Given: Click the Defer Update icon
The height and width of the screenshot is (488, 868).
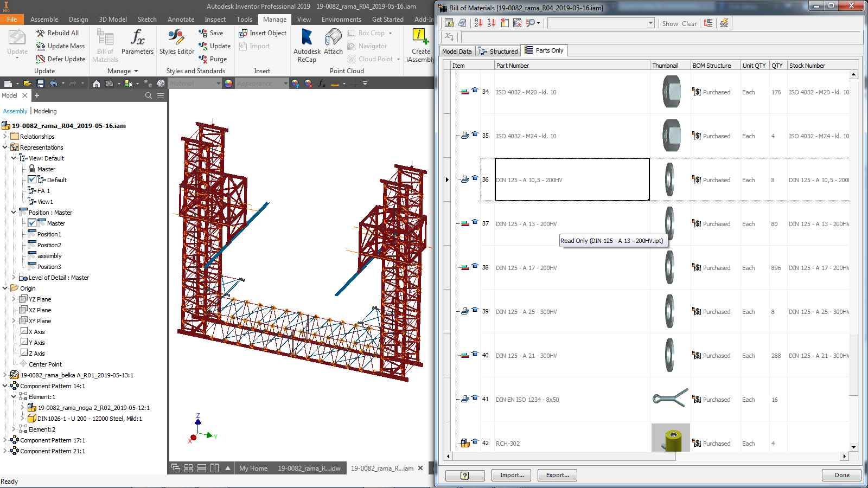Looking at the screenshot, I should pyautogui.click(x=41, y=59).
